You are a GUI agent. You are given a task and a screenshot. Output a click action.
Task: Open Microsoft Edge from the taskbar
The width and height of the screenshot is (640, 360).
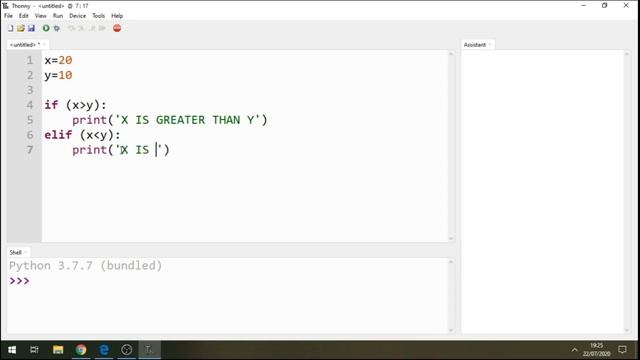[104, 350]
